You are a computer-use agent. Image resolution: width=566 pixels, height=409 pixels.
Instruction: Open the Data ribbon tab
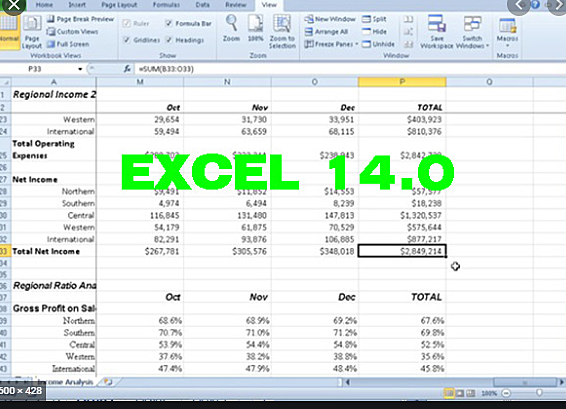coord(203,5)
